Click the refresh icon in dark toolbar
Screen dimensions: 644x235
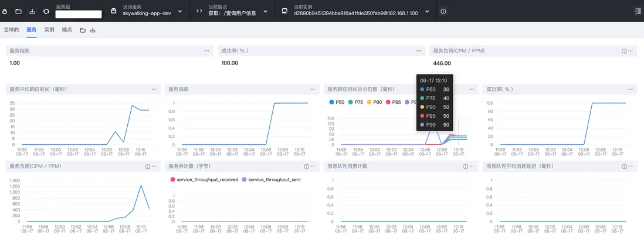tap(46, 12)
